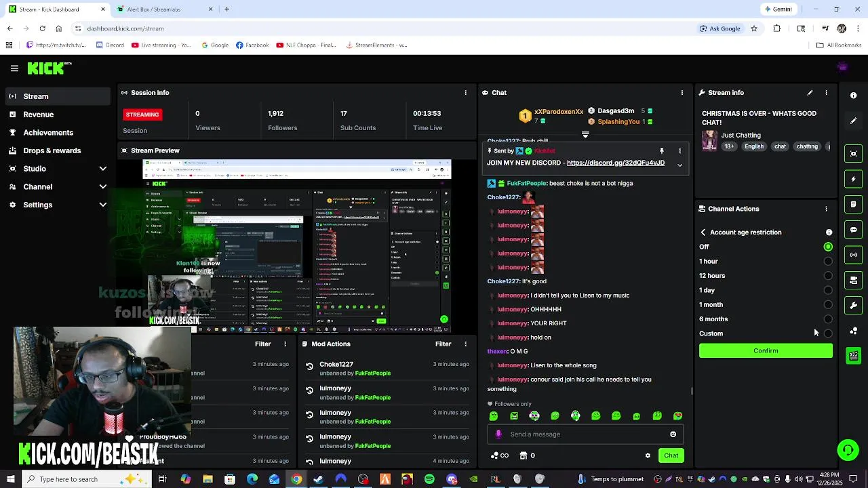
Task: Click the edit pencil in right sidebar
Action: click(853, 121)
